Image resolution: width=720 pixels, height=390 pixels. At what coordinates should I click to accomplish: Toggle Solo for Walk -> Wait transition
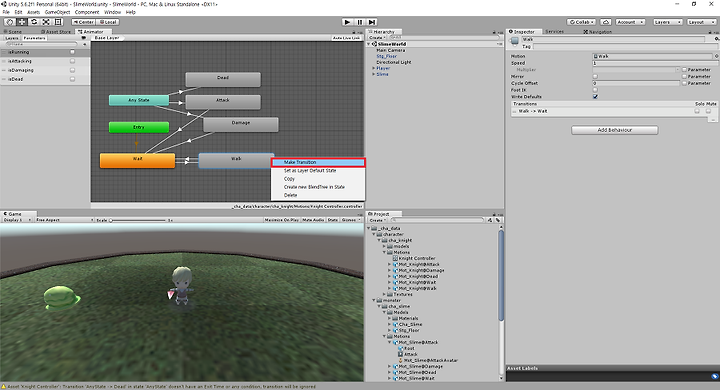697,111
